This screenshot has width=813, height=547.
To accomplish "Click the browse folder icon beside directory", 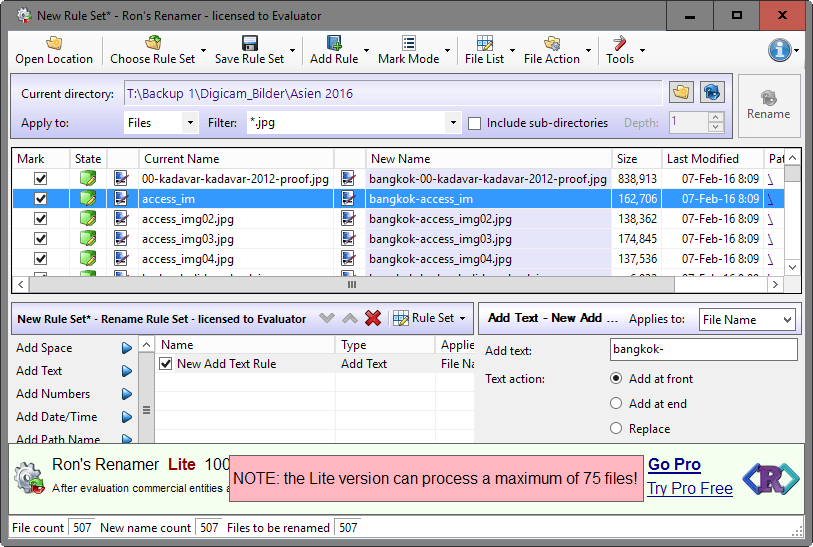I will [681, 93].
